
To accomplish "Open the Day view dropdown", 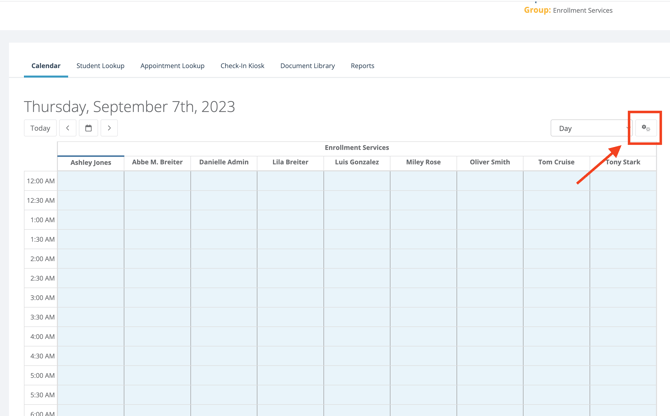I will [x=591, y=128].
